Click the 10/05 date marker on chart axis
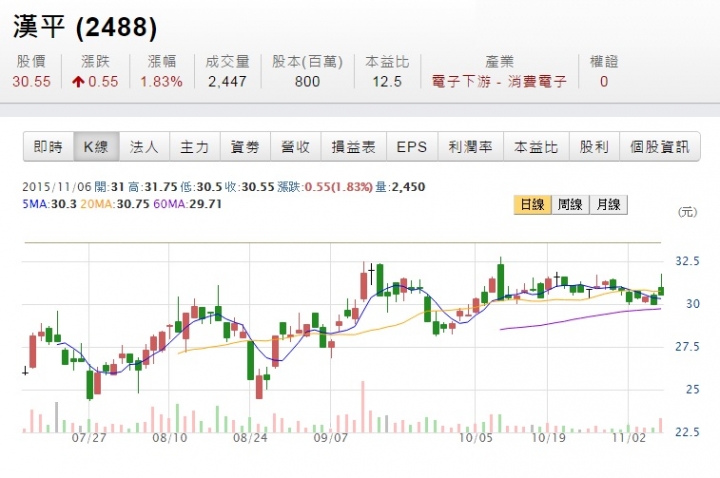Image resolution: width=720 pixels, height=478 pixels. pyautogui.click(x=476, y=438)
